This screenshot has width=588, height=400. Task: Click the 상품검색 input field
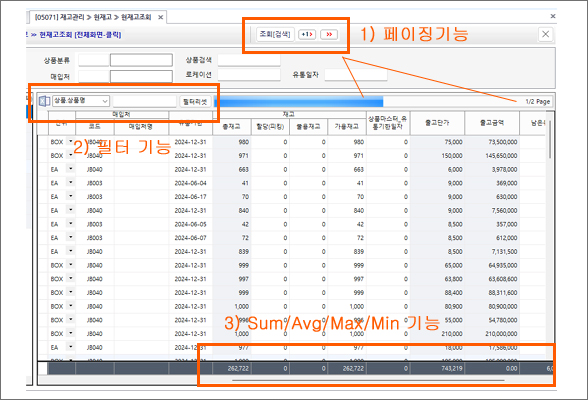pyautogui.click(x=249, y=60)
